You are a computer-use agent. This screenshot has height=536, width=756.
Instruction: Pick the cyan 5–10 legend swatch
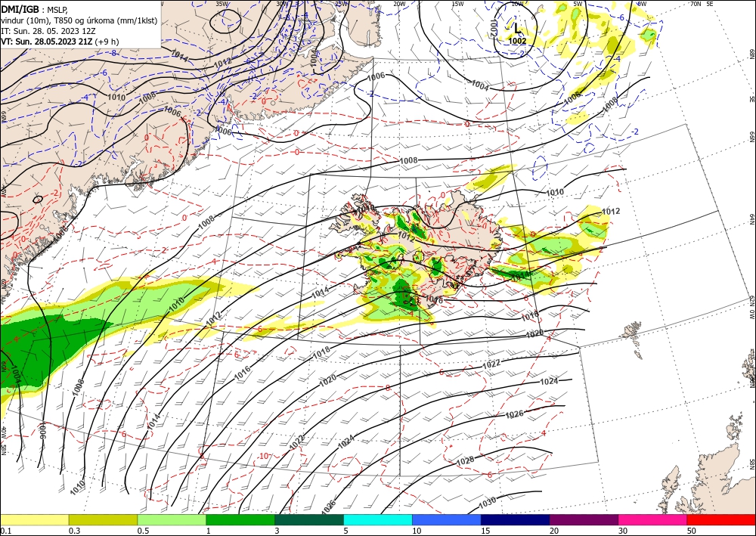[378, 519]
